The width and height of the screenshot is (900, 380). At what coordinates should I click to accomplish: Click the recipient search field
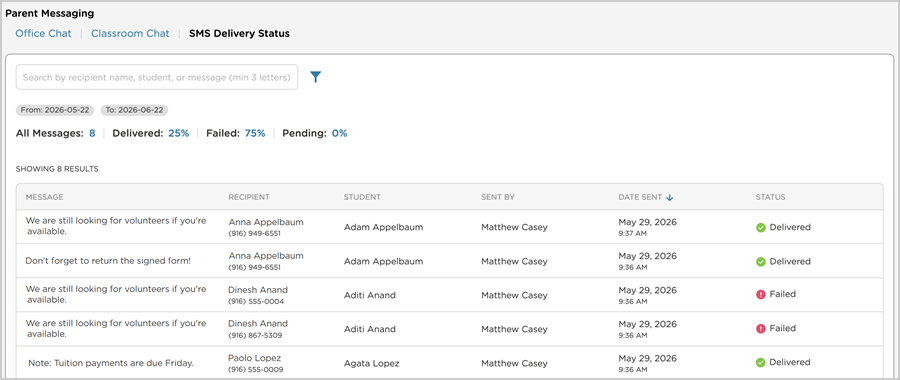tap(157, 77)
